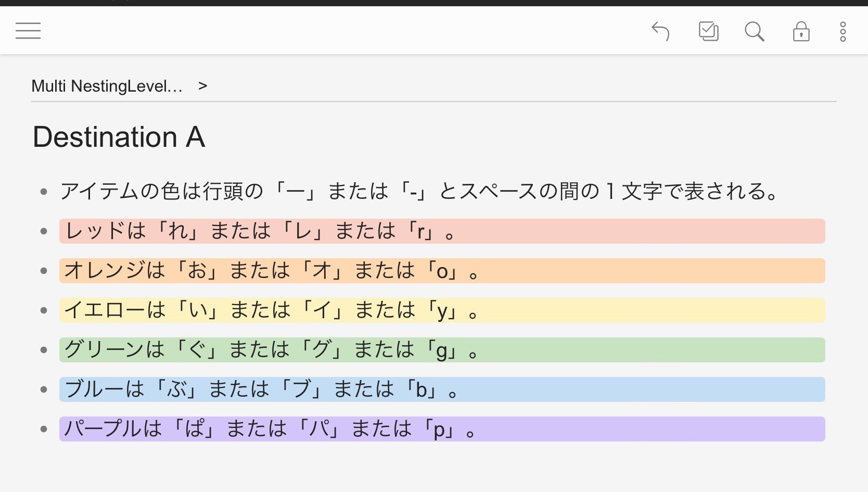Go to the Multi NestingLevel breadcrumb
The image size is (868, 492).
(x=107, y=86)
